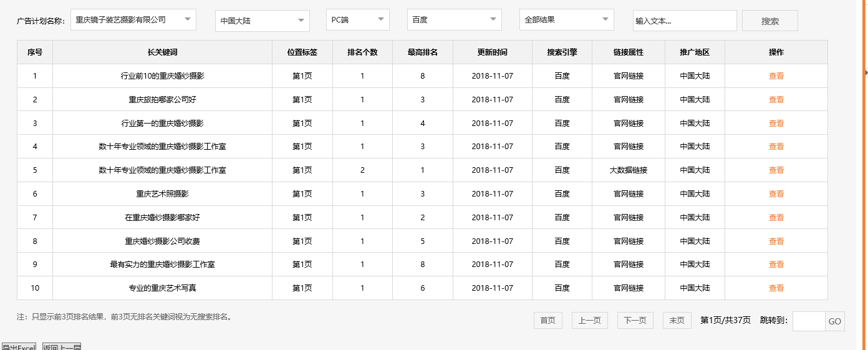This screenshot has height=350, width=868.
Task: Click the 排名个数 column header
Action: (363, 52)
